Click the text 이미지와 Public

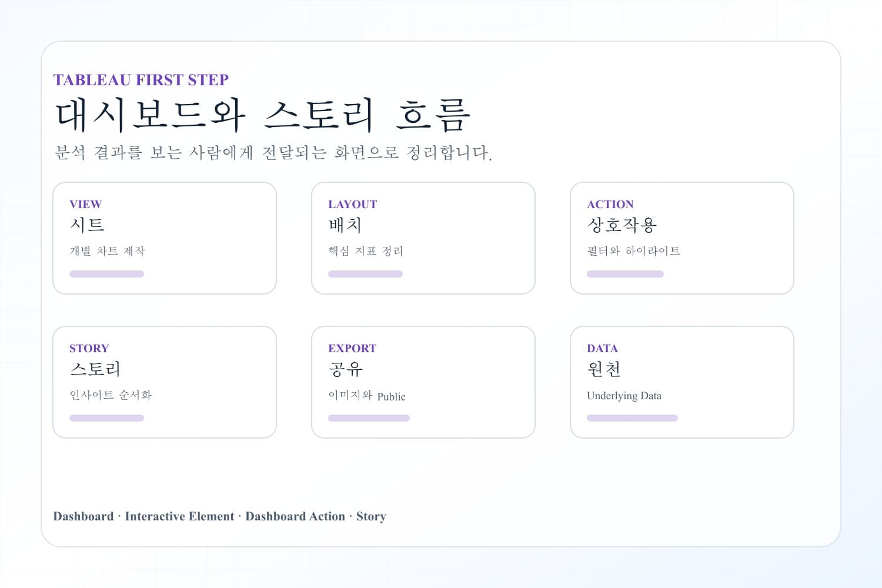tap(367, 396)
